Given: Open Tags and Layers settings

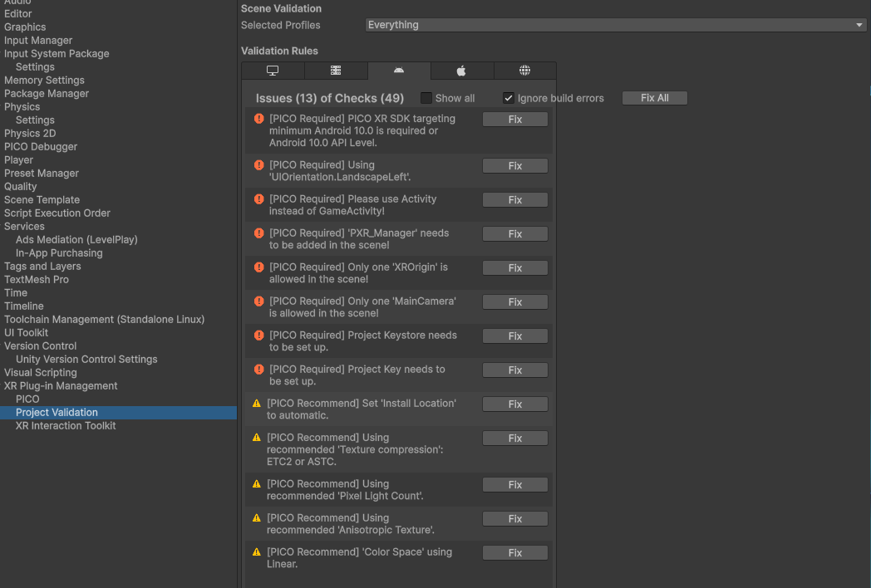Looking at the screenshot, I should tap(42, 267).
